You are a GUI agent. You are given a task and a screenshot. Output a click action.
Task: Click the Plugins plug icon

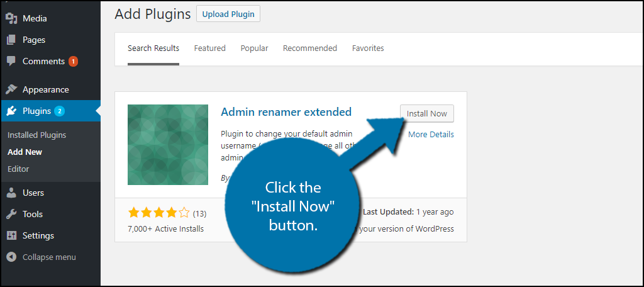(x=11, y=111)
